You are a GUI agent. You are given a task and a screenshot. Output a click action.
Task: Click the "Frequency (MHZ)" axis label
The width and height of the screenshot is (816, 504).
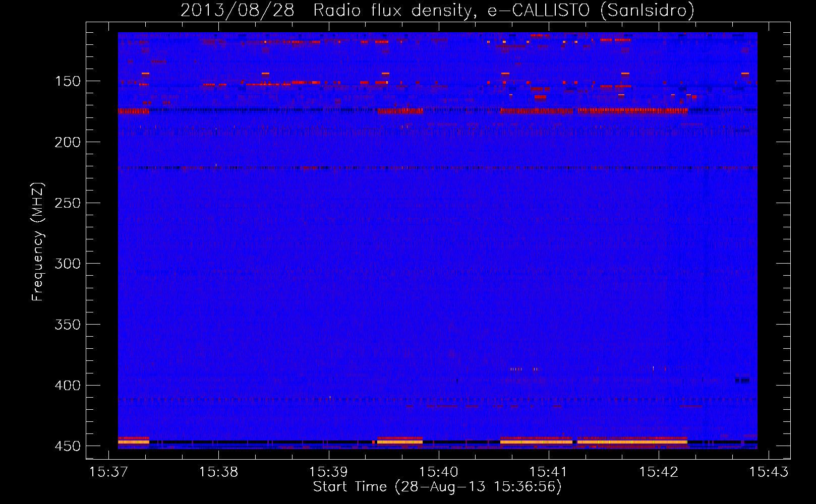38,242
